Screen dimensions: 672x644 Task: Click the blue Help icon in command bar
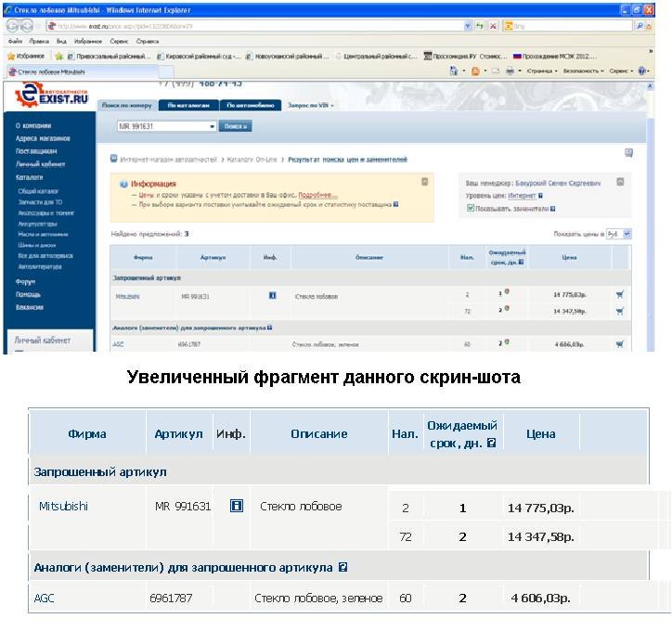coord(641,71)
